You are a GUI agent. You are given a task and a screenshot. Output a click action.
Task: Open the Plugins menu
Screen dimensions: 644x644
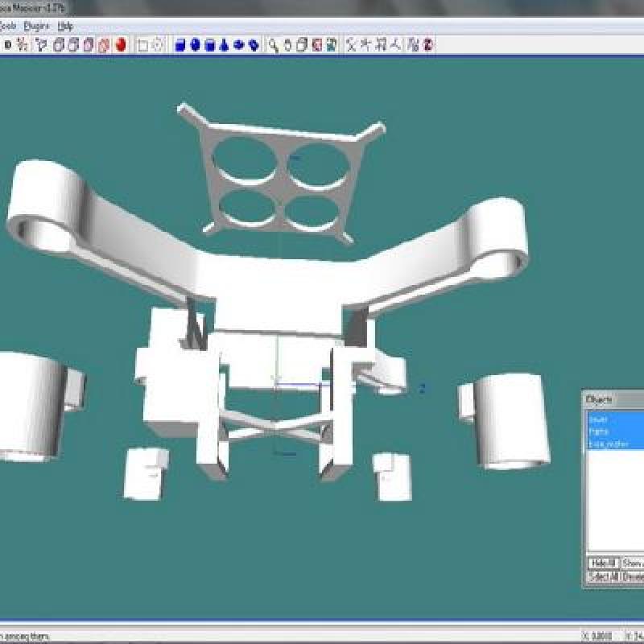click(x=37, y=26)
